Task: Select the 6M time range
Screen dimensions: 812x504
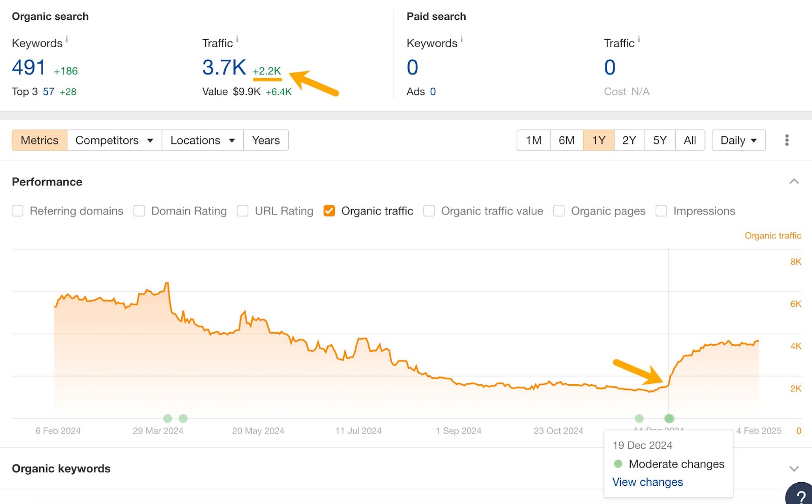Action: pos(566,140)
